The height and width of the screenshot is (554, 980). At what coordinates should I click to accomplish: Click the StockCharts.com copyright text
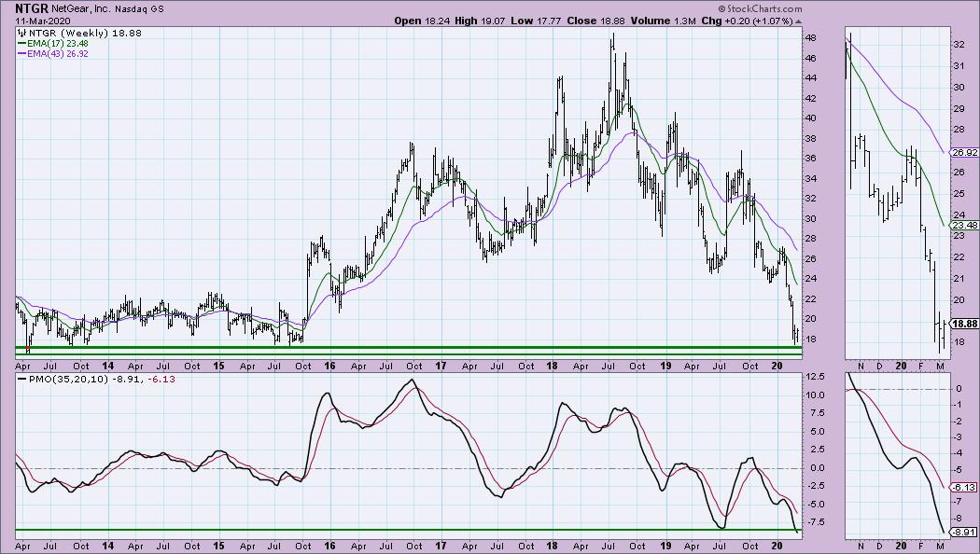760,8
